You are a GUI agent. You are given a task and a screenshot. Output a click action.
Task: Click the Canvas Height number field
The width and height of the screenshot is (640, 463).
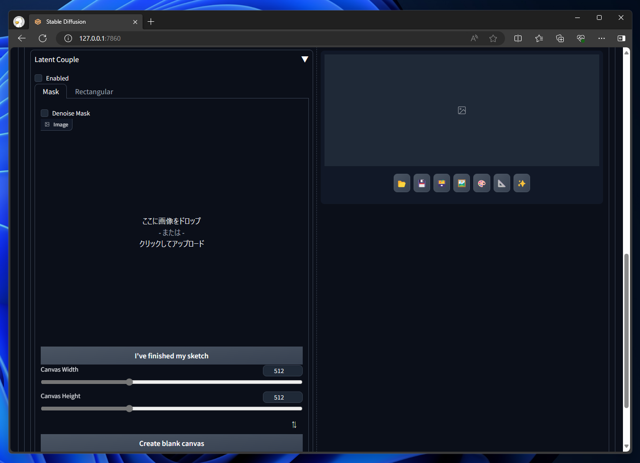point(282,397)
